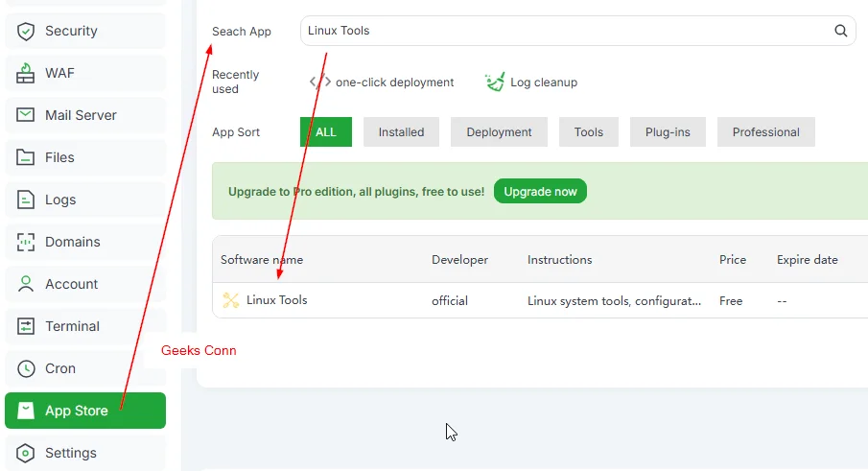Click the Terminal icon in sidebar
The width and height of the screenshot is (868, 471).
click(x=26, y=326)
